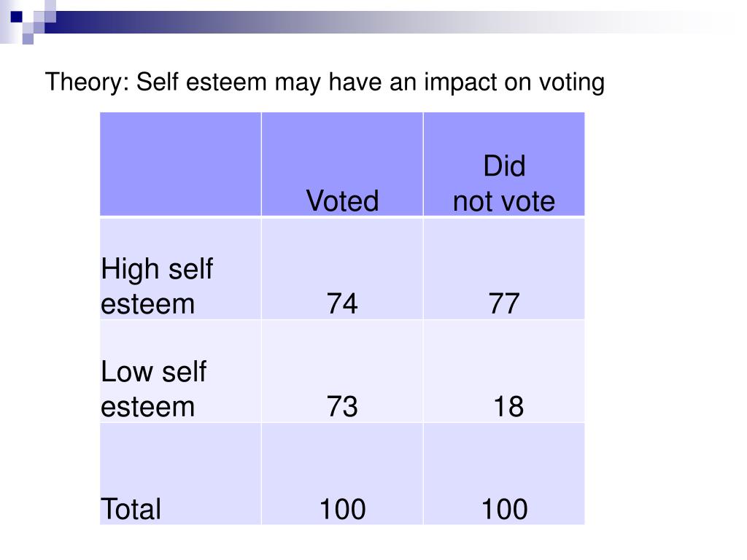Click the light purple square below the banner

(x=28, y=39)
